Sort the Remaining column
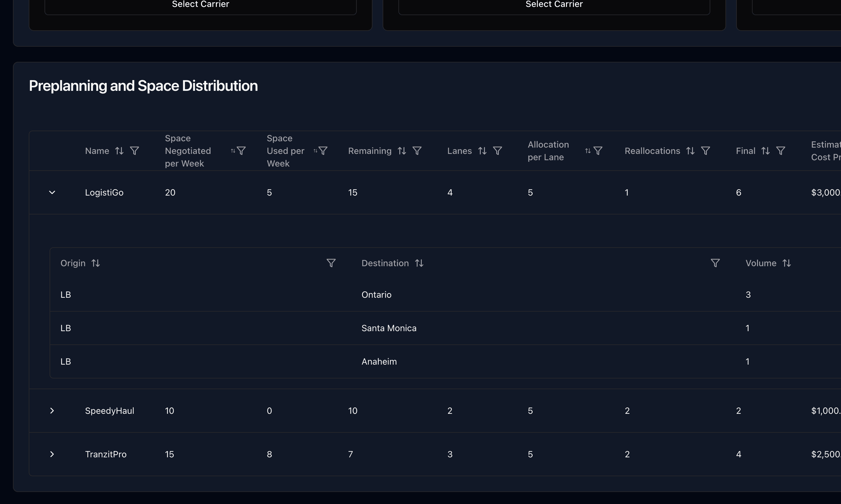The height and width of the screenshot is (504, 841). click(402, 150)
